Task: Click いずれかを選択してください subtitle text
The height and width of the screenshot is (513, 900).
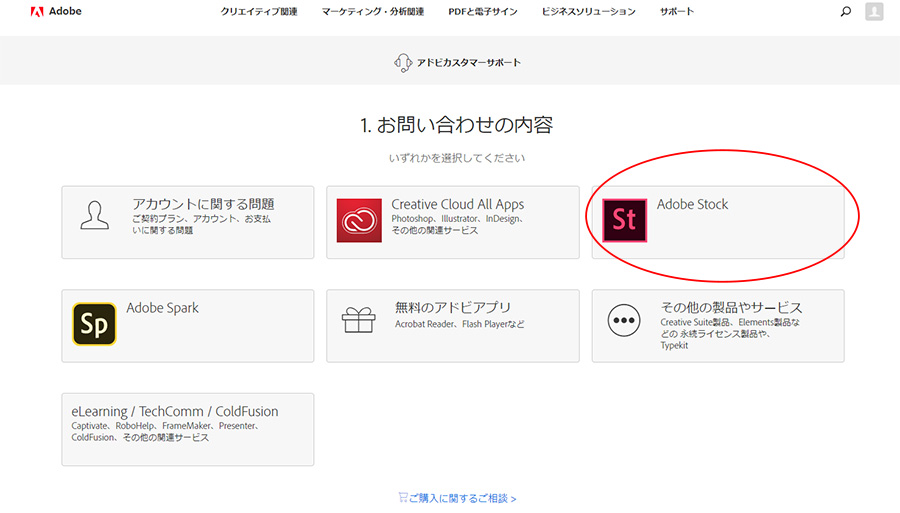Action: (x=457, y=158)
